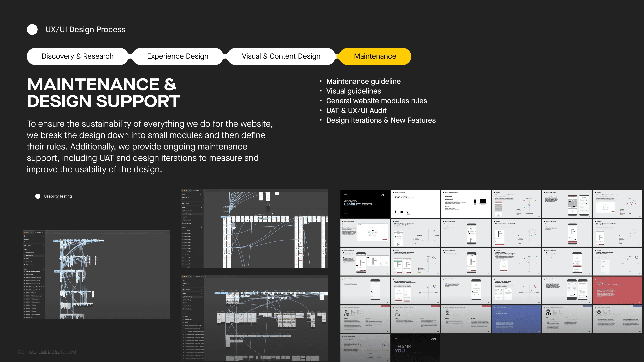This screenshot has width=644, height=362.
Task: Click home icon in leftmost Figma window
Action: [x=32, y=232]
